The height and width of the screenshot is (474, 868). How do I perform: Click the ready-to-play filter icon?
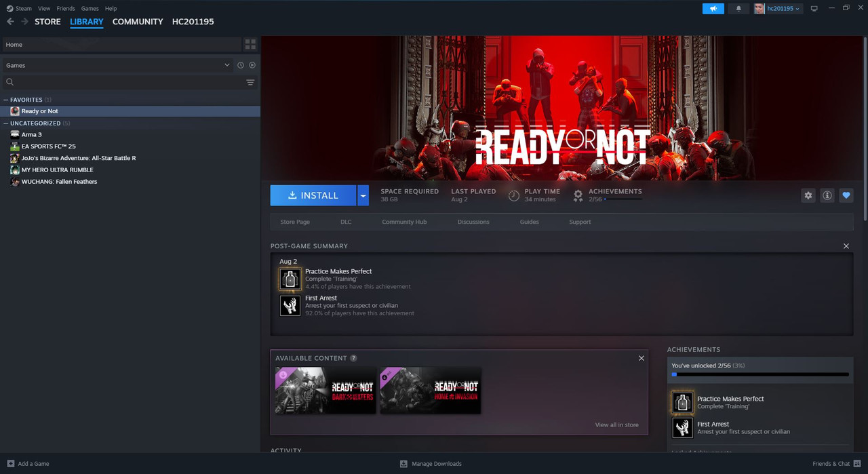pyautogui.click(x=252, y=65)
